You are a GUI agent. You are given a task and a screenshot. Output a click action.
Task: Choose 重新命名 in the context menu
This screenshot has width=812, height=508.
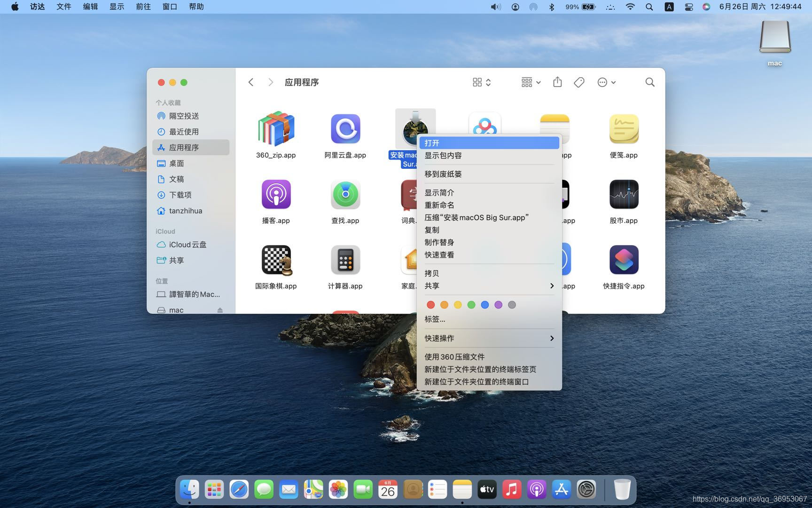point(489,205)
